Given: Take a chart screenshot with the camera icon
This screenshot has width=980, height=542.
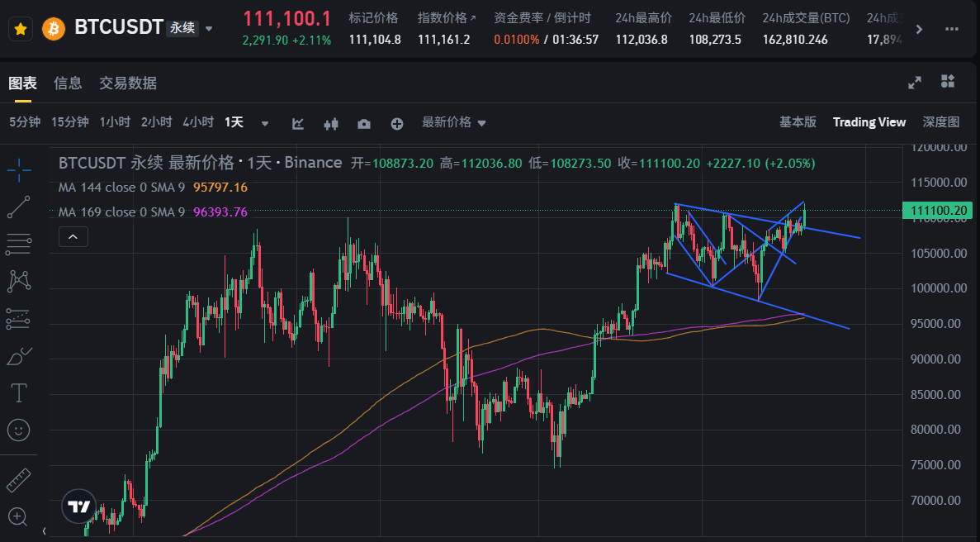Looking at the screenshot, I should point(363,121).
